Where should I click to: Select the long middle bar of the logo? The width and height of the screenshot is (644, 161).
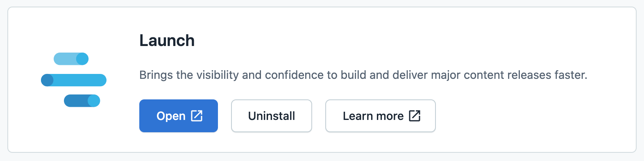pyautogui.click(x=74, y=80)
